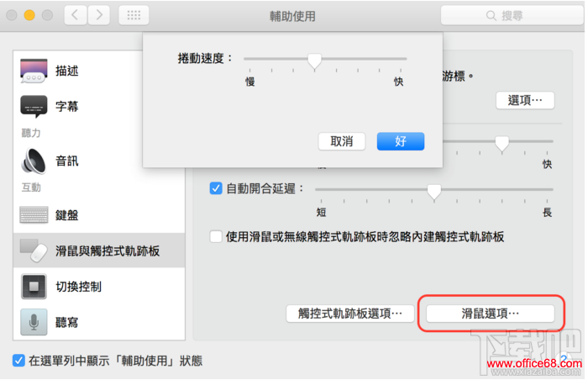This screenshot has height=380, width=588.
Task: Select the 滑鼠與觸控式軌跡板 mouse icon
Action: point(34,251)
